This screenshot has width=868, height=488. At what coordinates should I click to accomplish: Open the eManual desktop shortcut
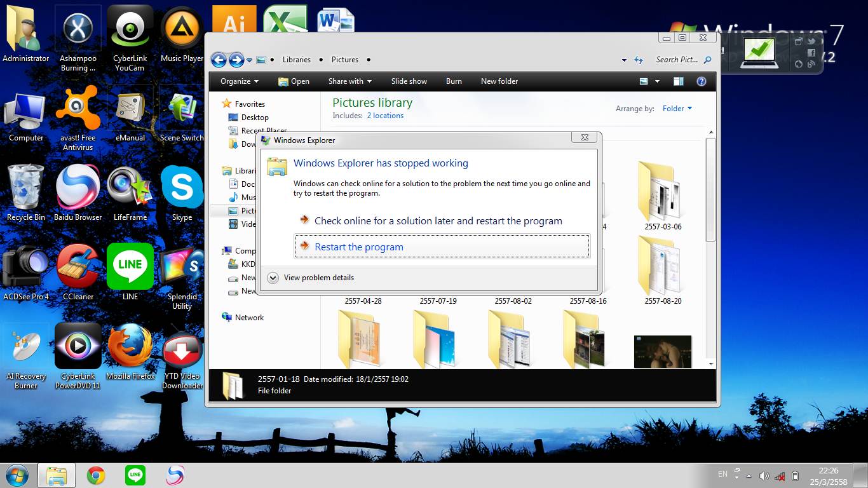[x=130, y=114]
